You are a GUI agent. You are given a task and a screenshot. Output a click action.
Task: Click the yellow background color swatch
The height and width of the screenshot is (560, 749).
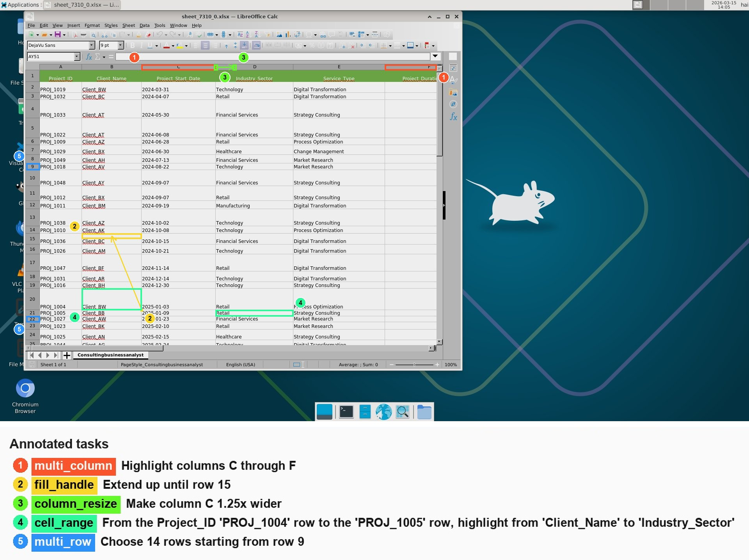[x=180, y=46]
